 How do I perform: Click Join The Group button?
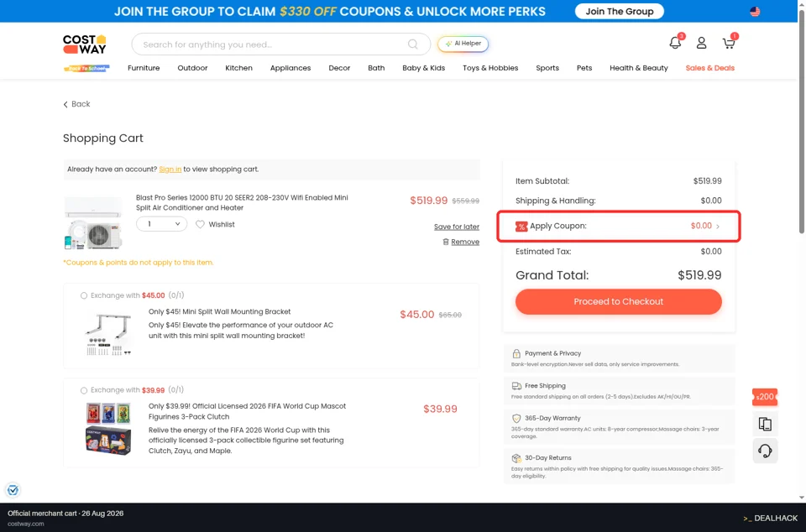620,11
